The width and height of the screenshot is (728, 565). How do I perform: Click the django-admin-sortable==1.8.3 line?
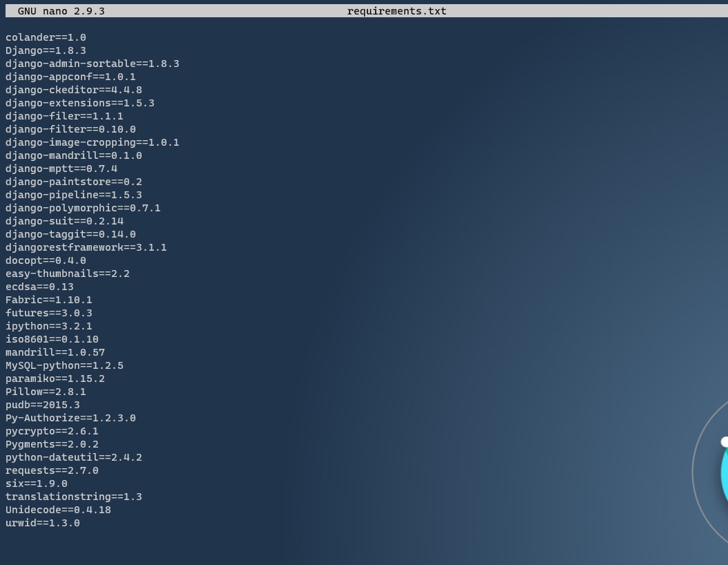point(93,64)
